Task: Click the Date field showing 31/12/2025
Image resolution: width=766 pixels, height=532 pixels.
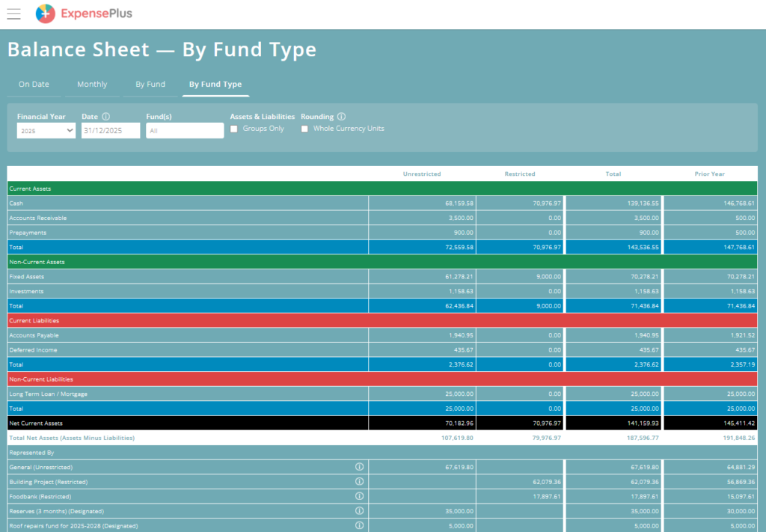Action: click(111, 130)
